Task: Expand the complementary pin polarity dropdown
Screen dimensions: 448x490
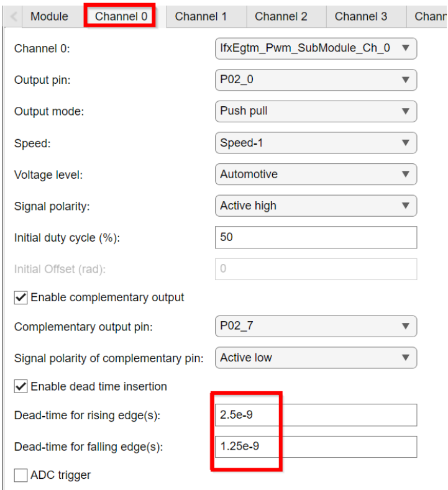Action: tap(315, 358)
